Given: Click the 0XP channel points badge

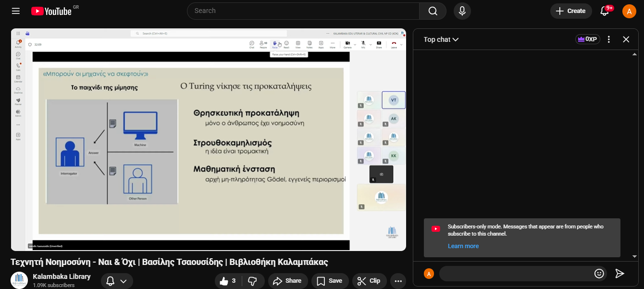Looking at the screenshot, I should click(x=587, y=39).
